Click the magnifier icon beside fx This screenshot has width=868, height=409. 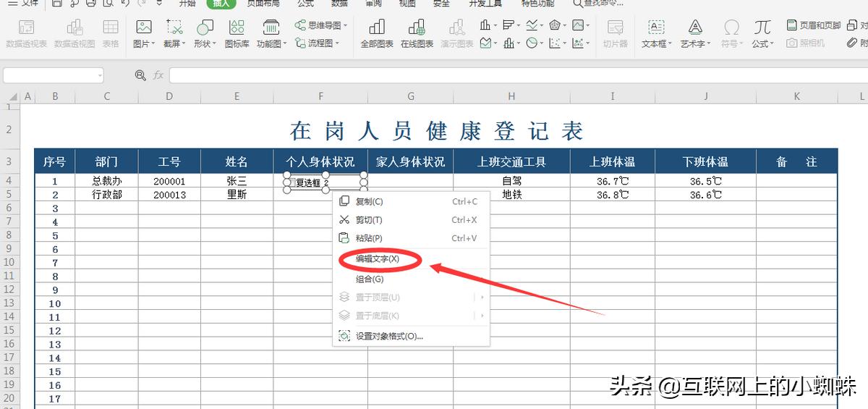(x=140, y=75)
